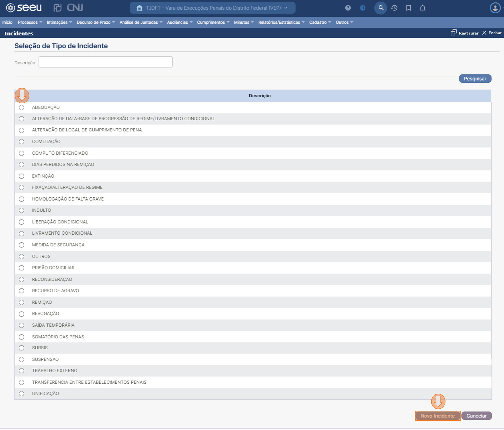Open the history clock icon
Screen dimensions: 504x430
pyautogui.click(x=394, y=8)
